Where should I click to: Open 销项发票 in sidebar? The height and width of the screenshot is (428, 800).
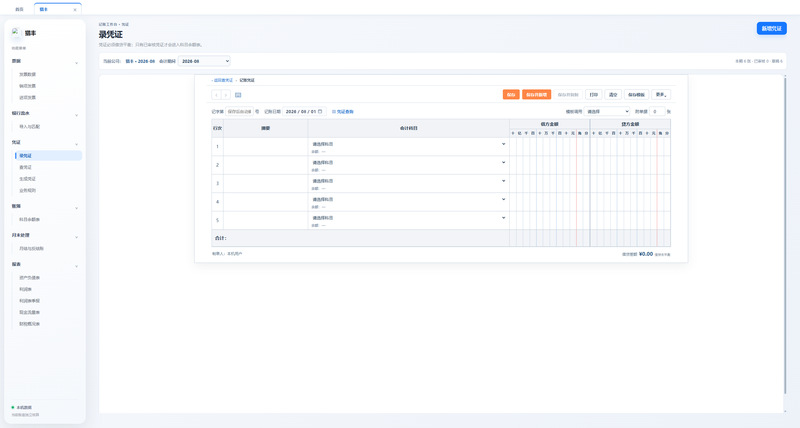coord(28,86)
